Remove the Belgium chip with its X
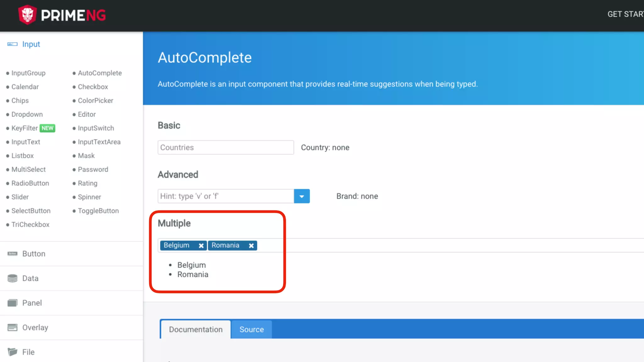Screen dimensions: 644x362 pyautogui.click(x=201, y=246)
